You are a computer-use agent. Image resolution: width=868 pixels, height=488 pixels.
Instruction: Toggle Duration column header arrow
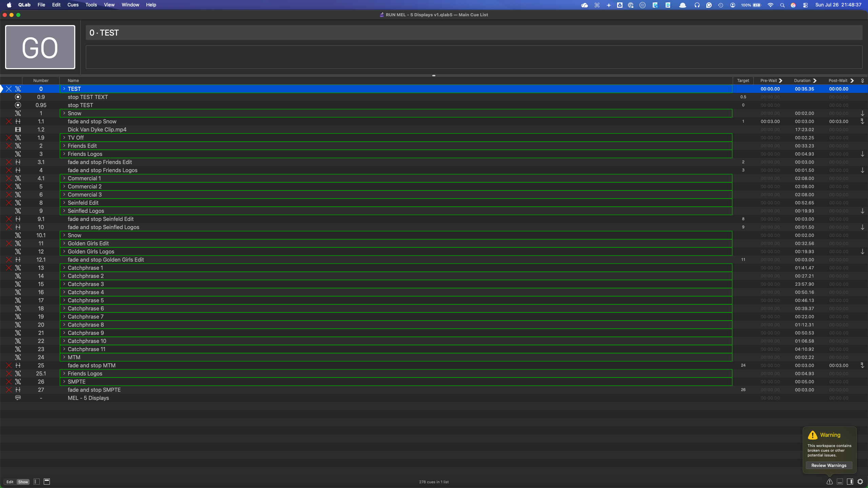pos(815,81)
